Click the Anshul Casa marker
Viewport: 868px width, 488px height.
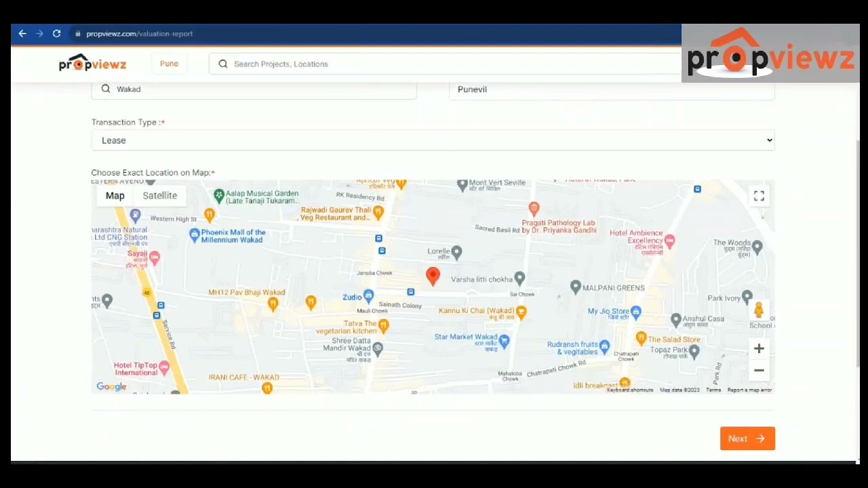[676, 319]
